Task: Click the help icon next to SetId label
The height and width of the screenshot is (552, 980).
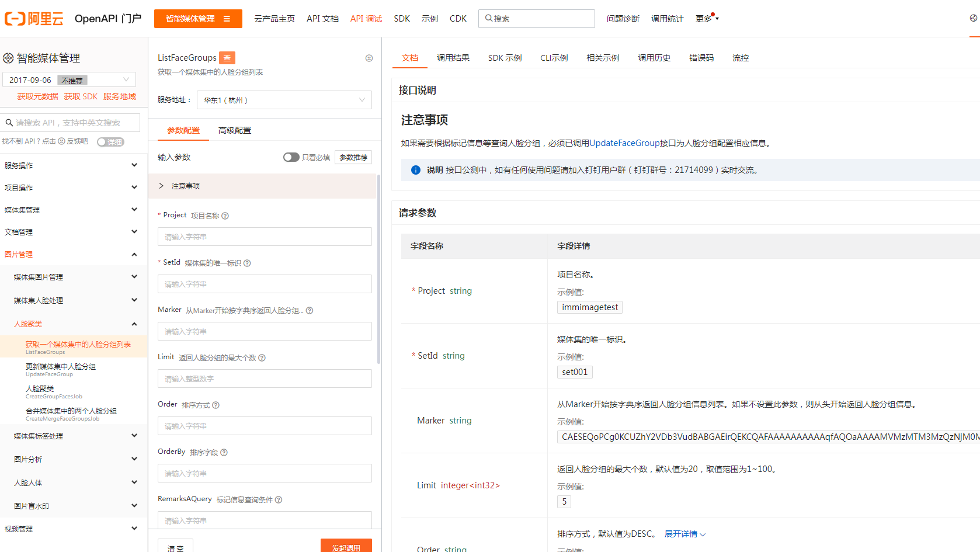Action: (x=247, y=263)
